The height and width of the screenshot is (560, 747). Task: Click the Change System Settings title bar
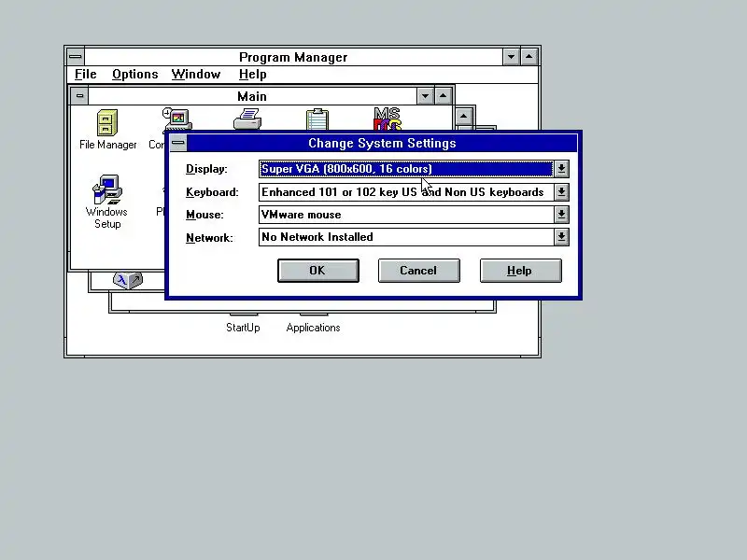[x=382, y=143]
